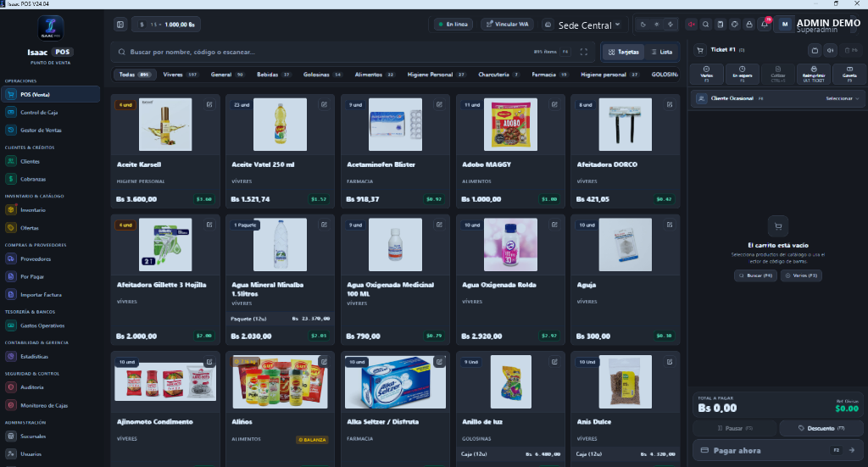
Task: Open Inventario in sidebar
Action: 50,210
